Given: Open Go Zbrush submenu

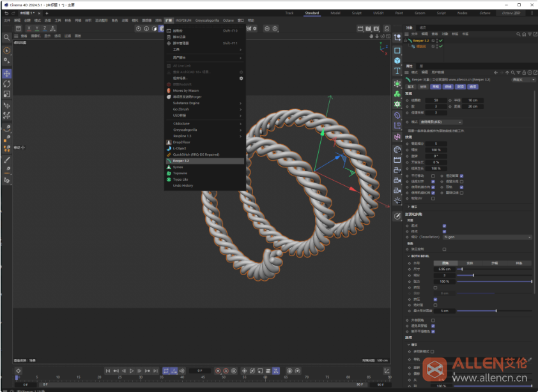Looking at the screenshot, I should [x=204, y=109].
